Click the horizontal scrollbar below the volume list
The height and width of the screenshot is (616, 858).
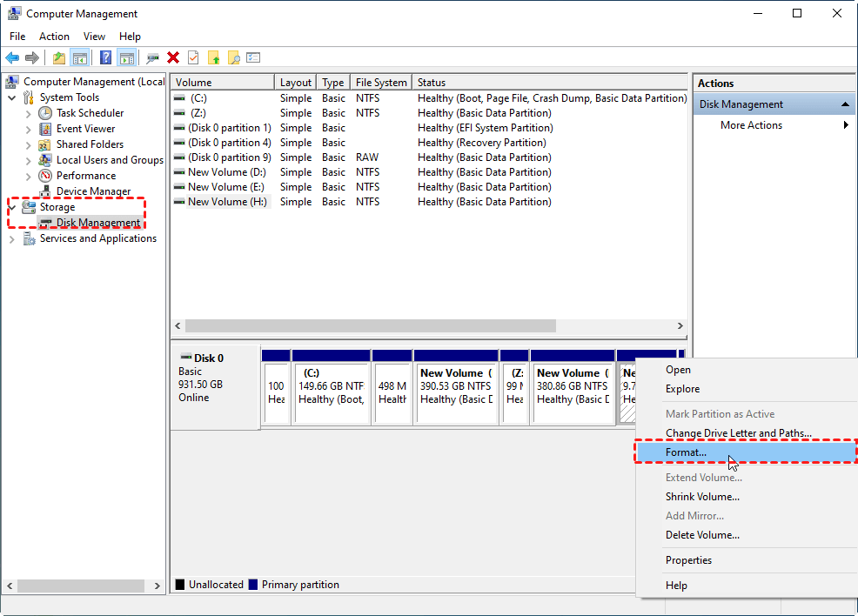pos(365,325)
